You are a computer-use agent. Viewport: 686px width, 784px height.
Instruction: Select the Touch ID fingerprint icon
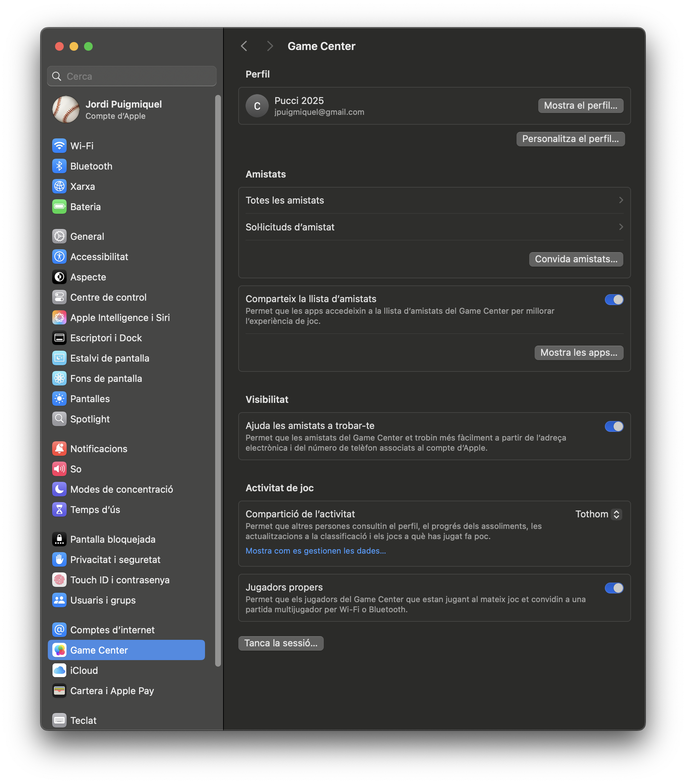pos(59,580)
